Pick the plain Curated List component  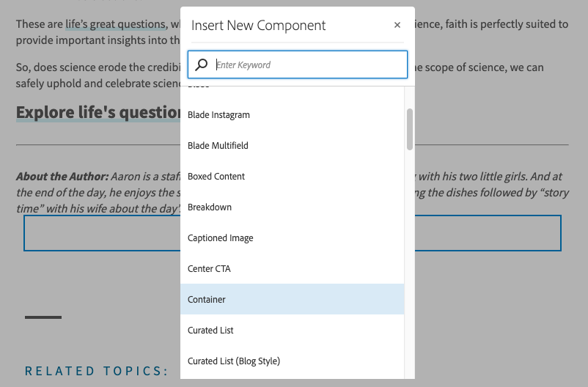(x=210, y=331)
